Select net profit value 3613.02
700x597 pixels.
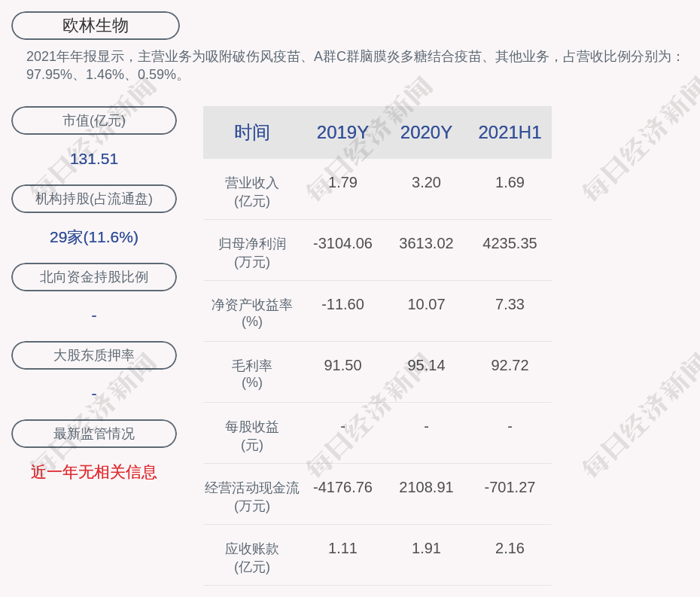click(426, 243)
